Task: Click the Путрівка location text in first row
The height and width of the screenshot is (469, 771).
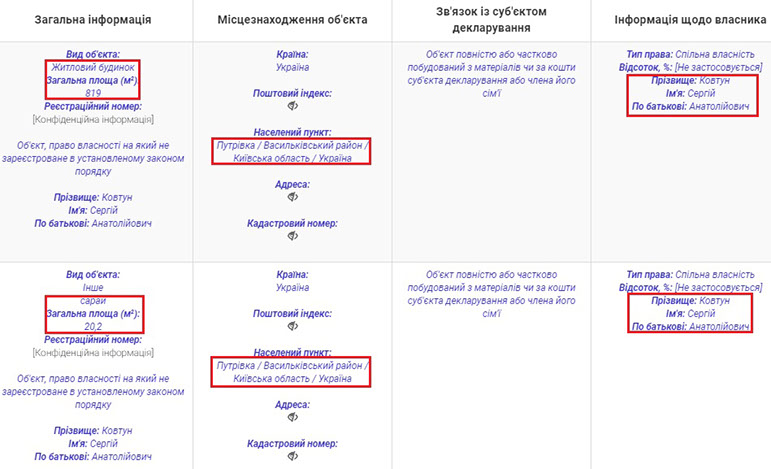Action: point(292,152)
